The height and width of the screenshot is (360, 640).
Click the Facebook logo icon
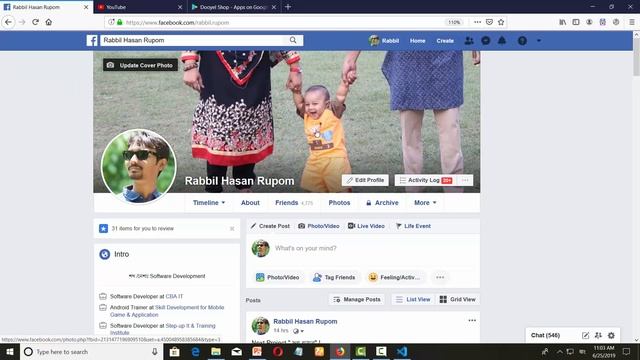tap(92, 40)
